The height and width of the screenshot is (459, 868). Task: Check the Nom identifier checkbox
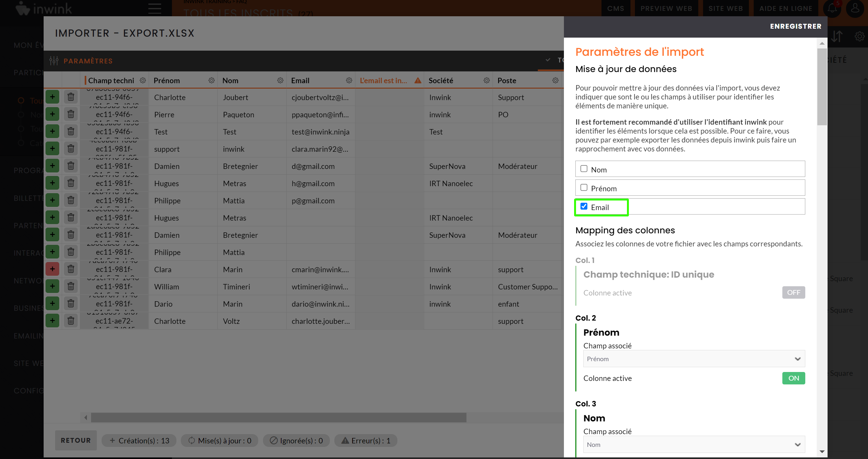pos(584,169)
